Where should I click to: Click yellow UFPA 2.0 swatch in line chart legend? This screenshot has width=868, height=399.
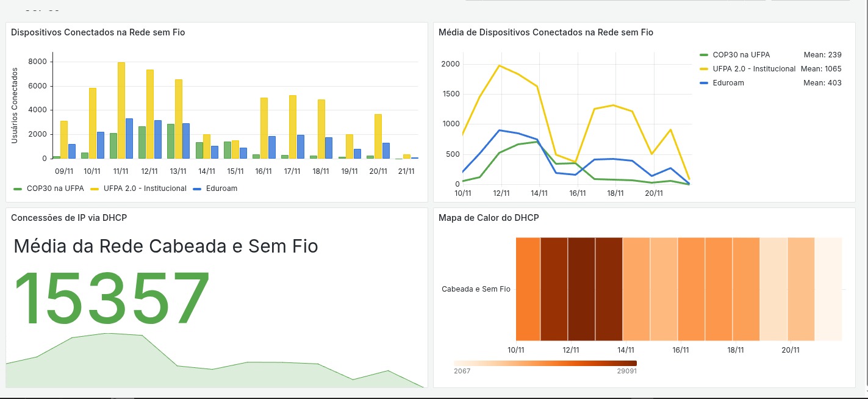704,69
